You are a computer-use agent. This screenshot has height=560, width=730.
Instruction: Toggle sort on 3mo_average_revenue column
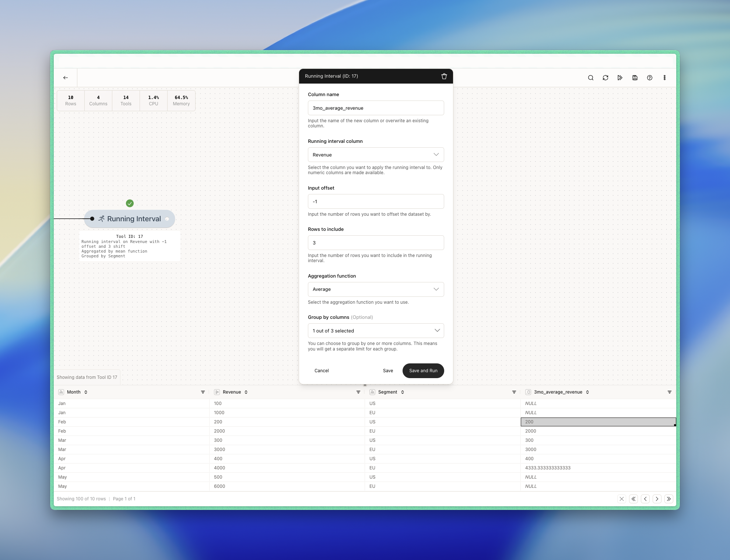[x=587, y=392]
